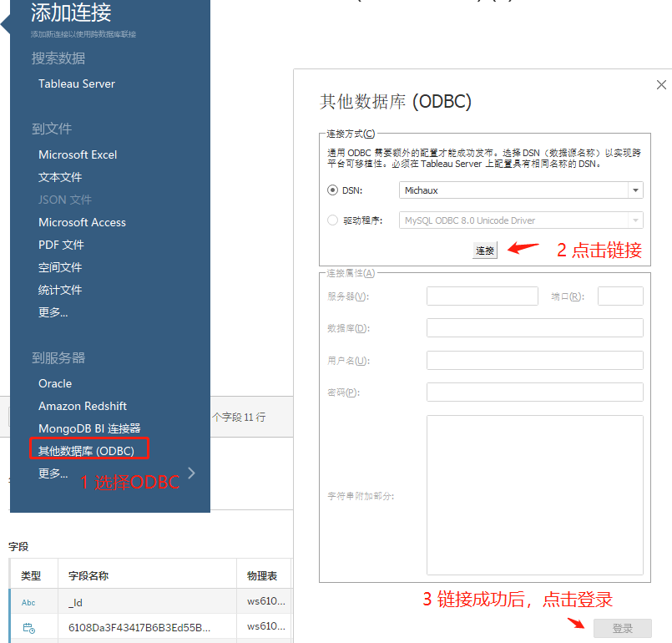Select the DSN radio button
Screen dimensions: 672x643
tap(332, 190)
